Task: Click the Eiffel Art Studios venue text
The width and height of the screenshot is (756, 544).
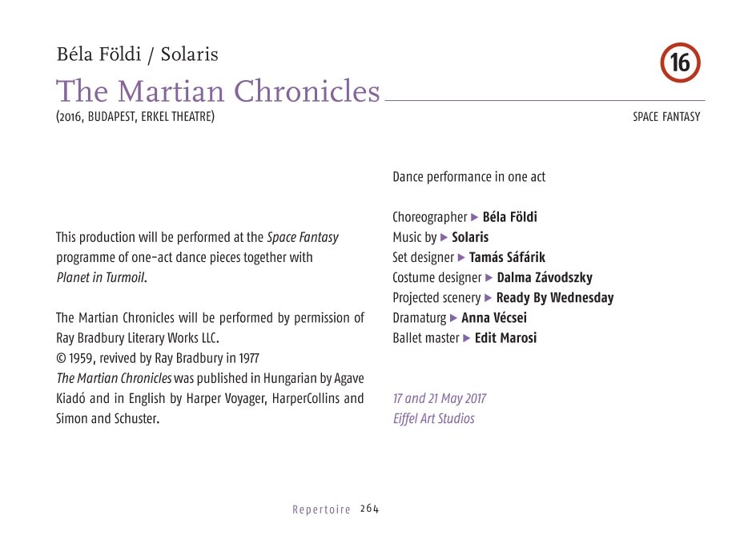Action: tap(433, 419)
